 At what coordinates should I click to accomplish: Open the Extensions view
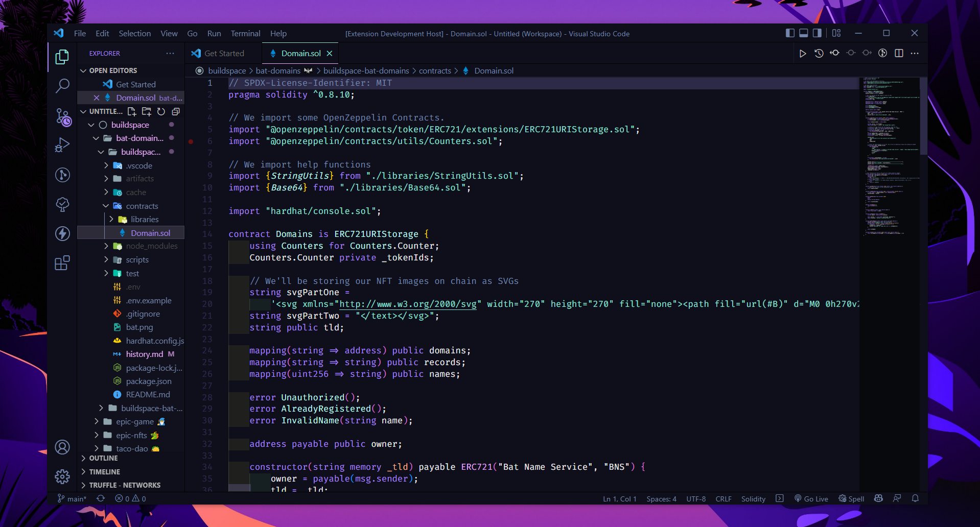coord(62,263)
